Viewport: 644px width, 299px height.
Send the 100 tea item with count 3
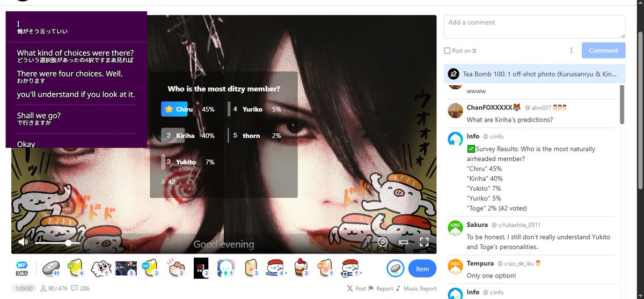[150, 267]
